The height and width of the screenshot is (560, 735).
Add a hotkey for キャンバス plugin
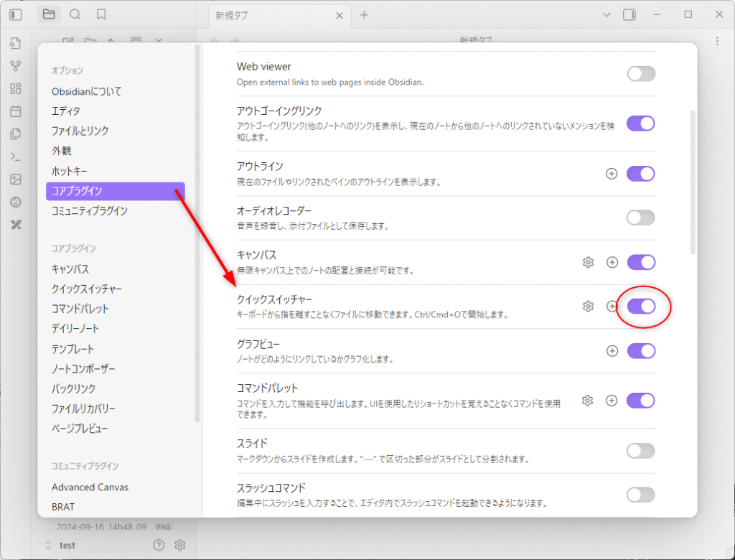(x=612, y=262)
